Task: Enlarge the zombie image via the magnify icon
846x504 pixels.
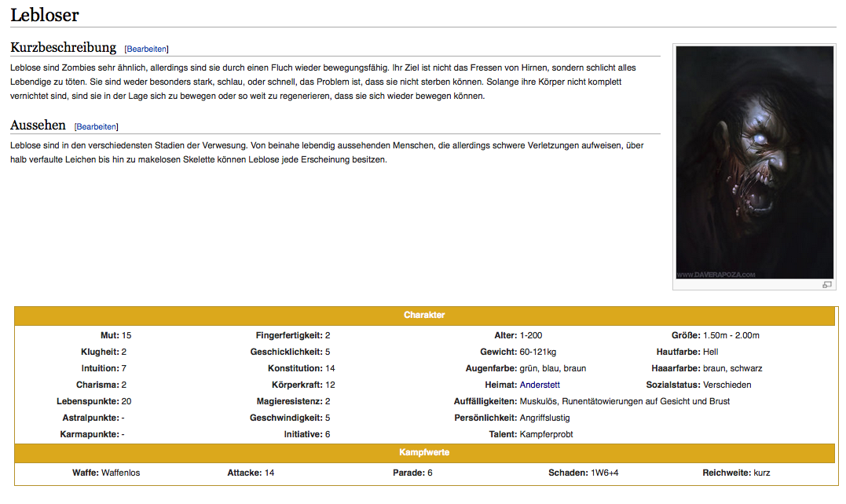Action: tap(826, 284)
